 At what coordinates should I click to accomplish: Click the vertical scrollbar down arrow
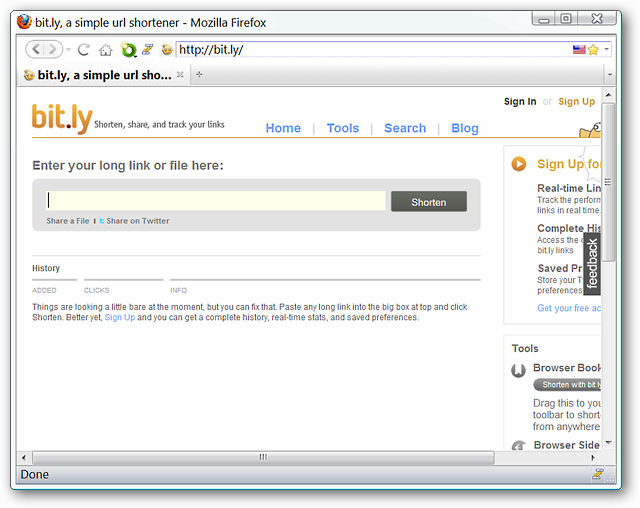point(609,442)
